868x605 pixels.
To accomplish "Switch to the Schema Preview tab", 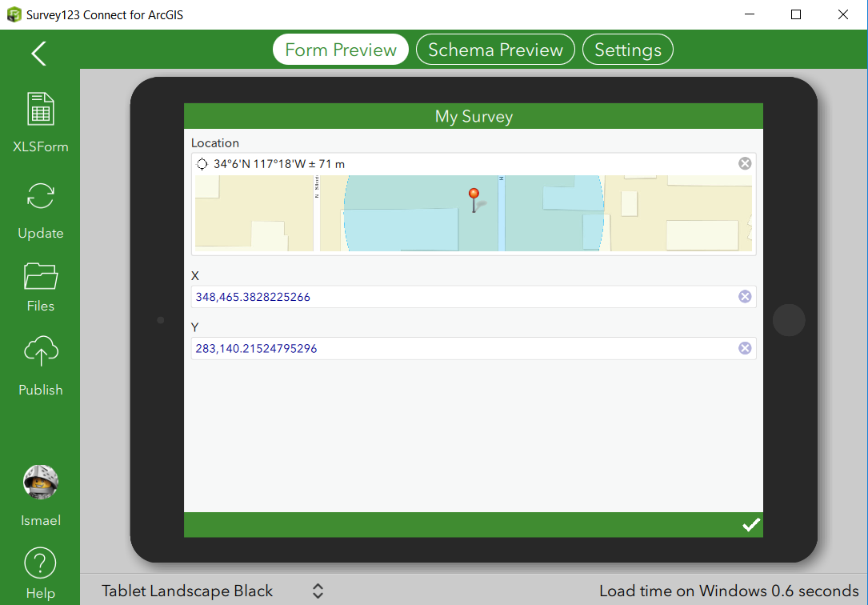I will (x=495, y=50).
